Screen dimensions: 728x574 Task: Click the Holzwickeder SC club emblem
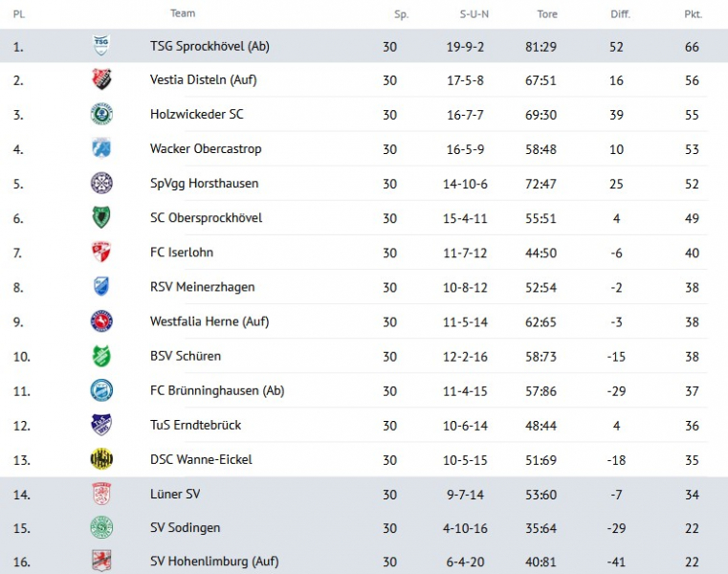click(x=101, y=115)
